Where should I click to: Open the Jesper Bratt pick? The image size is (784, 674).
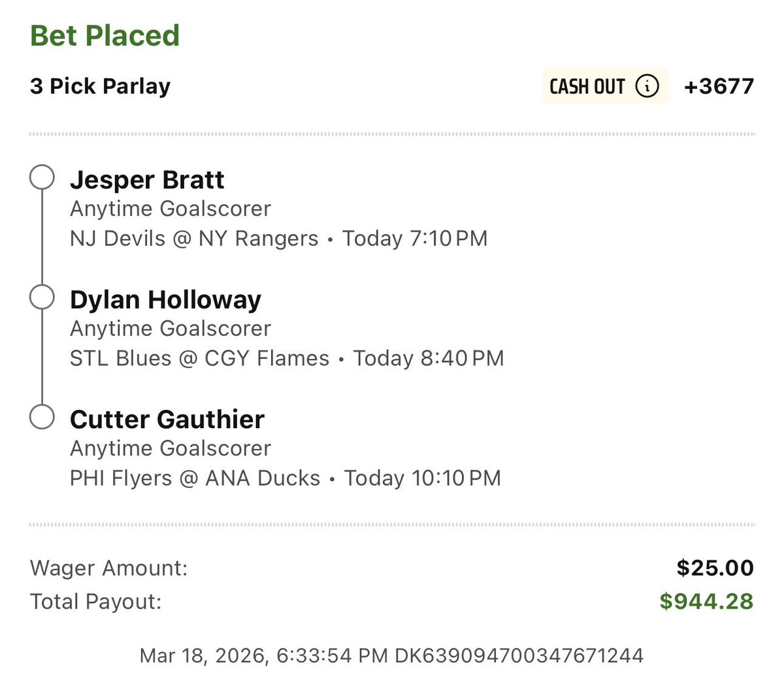point(147,180)
